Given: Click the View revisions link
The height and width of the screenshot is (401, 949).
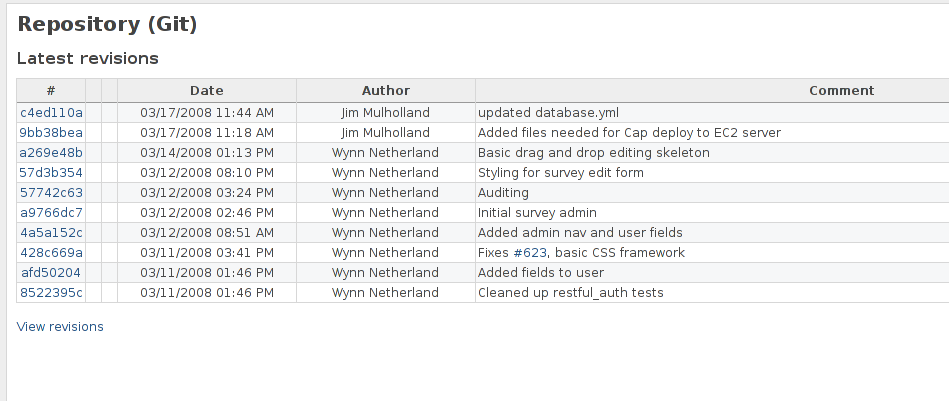Looking at the screenshot, I should coord(60,327).
